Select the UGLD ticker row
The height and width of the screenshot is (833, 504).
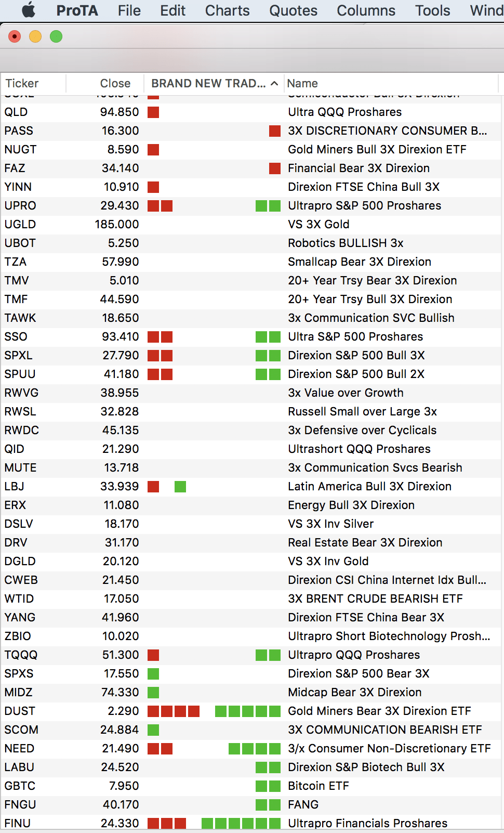(20, 225)
